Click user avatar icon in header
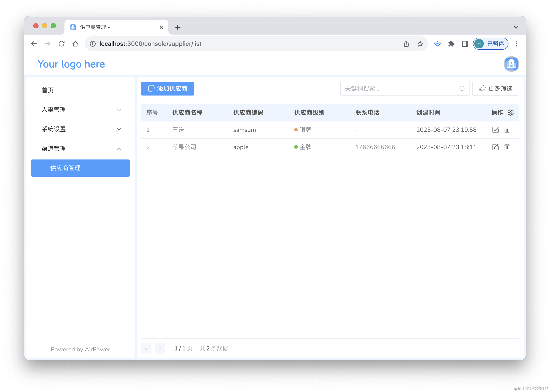 511,64
